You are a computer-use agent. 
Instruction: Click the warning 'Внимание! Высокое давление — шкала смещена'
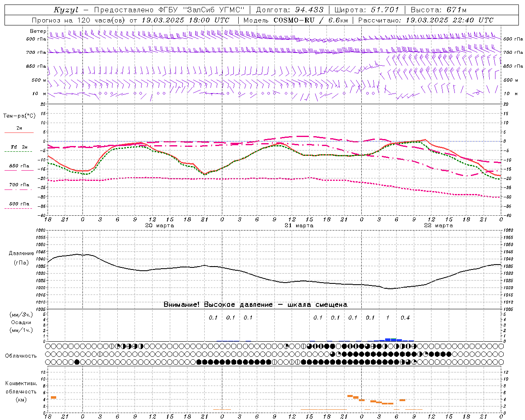[255, 304]
